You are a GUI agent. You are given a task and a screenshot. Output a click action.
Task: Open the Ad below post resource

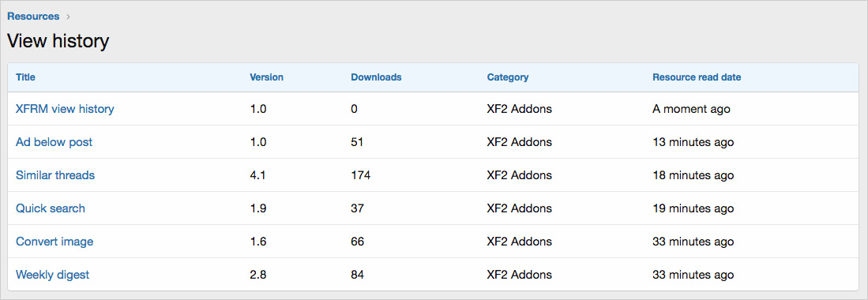click(x=54, y=142)
